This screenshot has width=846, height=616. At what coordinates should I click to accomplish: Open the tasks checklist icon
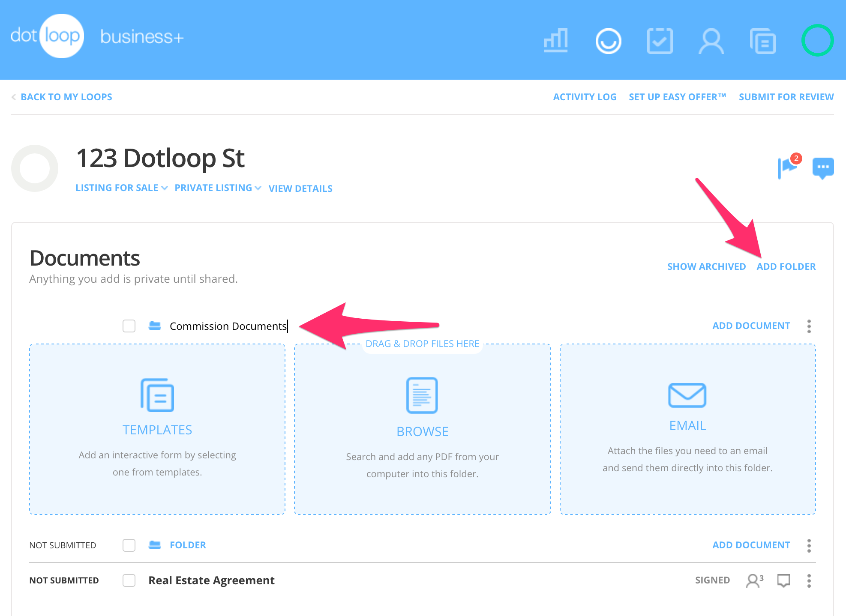[x=660, y=41]
